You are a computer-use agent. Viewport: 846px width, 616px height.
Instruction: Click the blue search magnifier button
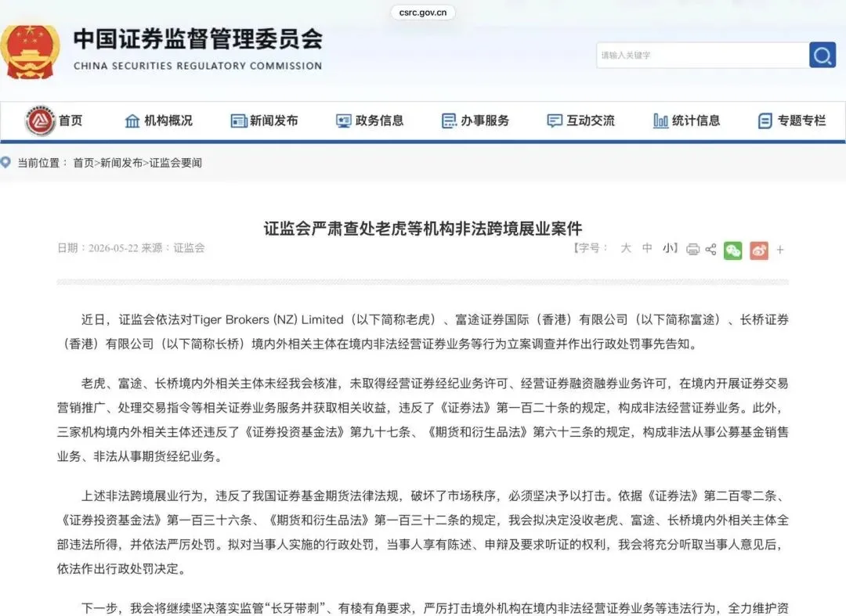tap(822, 55)
